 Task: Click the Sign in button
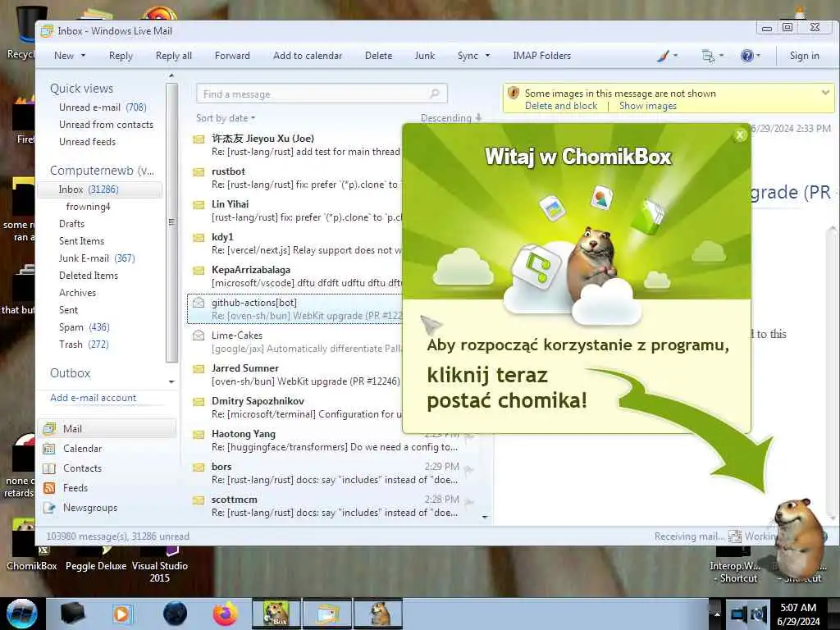(x=804, y=56)
